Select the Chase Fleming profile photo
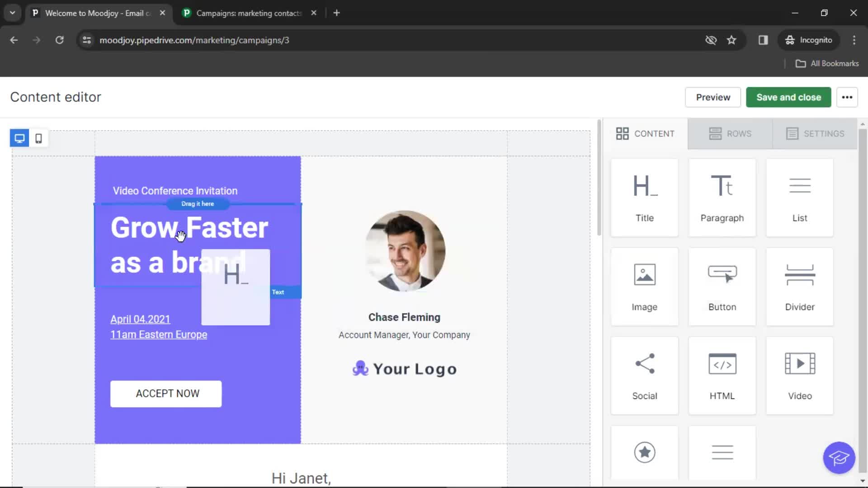The height and width of the screenshot is (488, 868). click(405, 251)
